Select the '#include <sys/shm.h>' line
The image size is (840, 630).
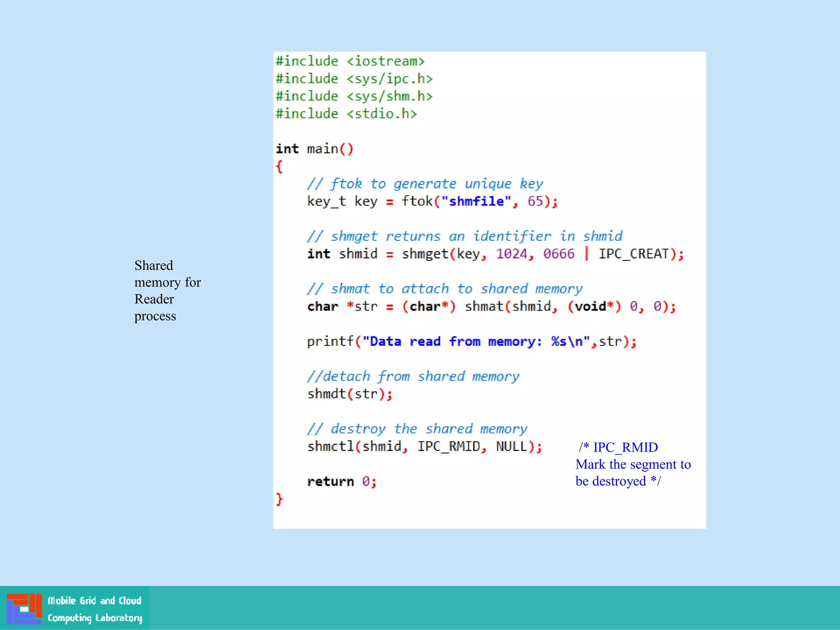click(x=354, y=96)
